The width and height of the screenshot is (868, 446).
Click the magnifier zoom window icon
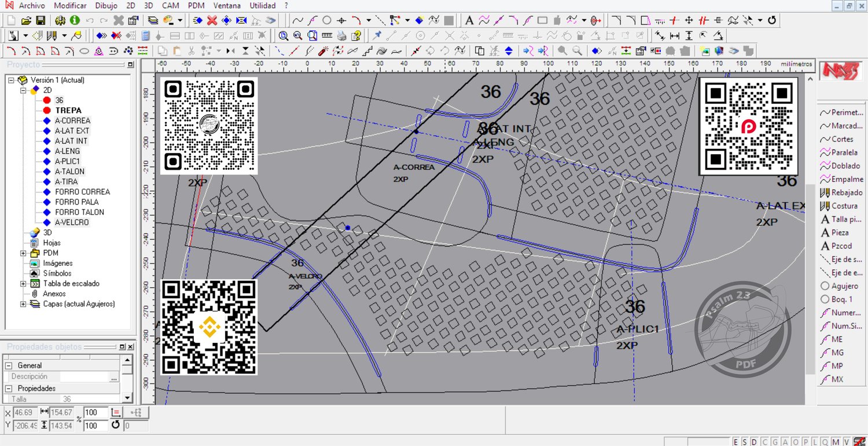[284, 36]
